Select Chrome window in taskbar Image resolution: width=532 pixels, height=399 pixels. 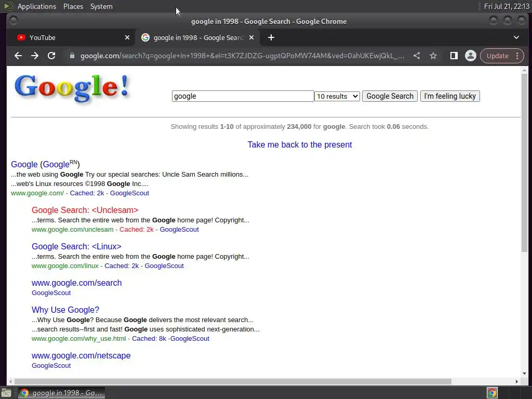(x=61, y=393)
